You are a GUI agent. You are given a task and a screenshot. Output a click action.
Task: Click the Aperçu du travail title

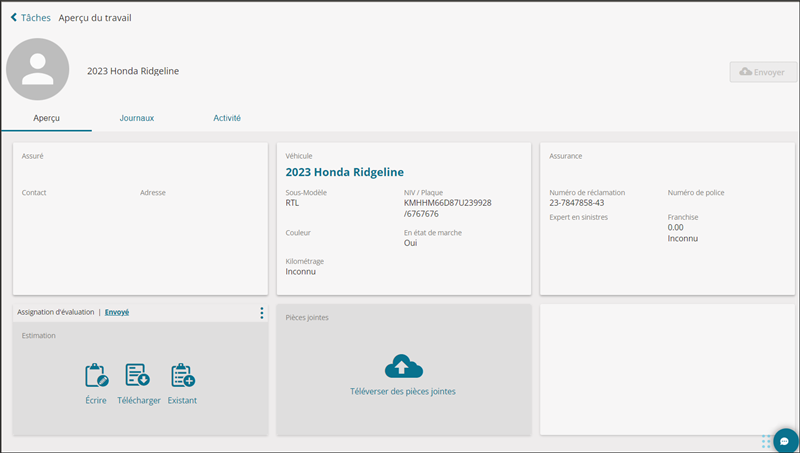click(95, 18)
